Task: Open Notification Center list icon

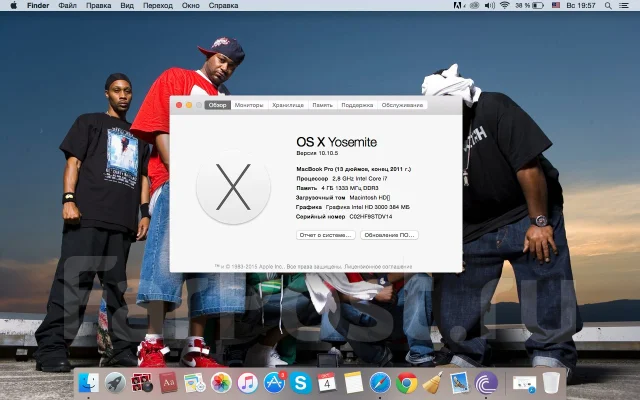Action: click(624, 5)
